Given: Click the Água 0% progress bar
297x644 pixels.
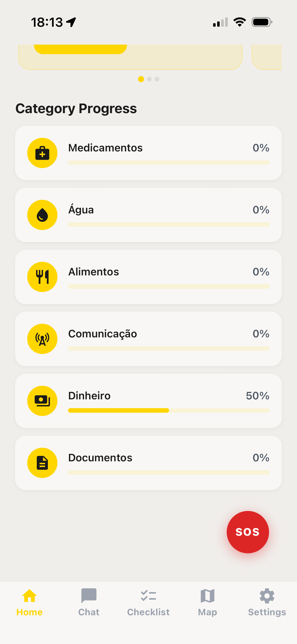Looking at the screenshot, I should tap(169, 224).
